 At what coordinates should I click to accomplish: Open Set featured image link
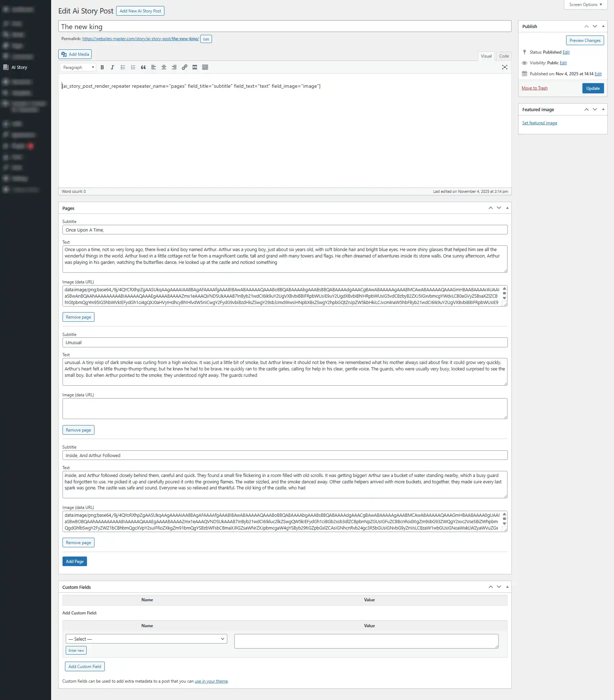coord(540,123)
